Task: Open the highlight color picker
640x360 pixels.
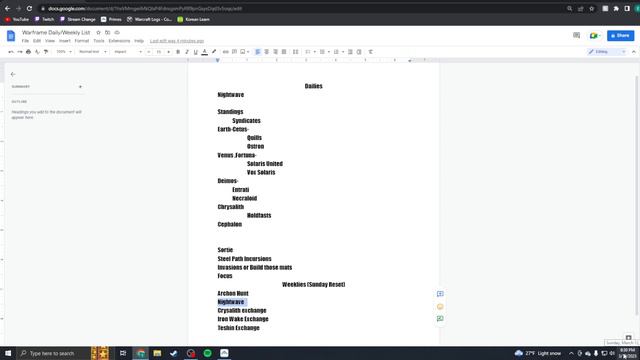Action: coord(213,52)
